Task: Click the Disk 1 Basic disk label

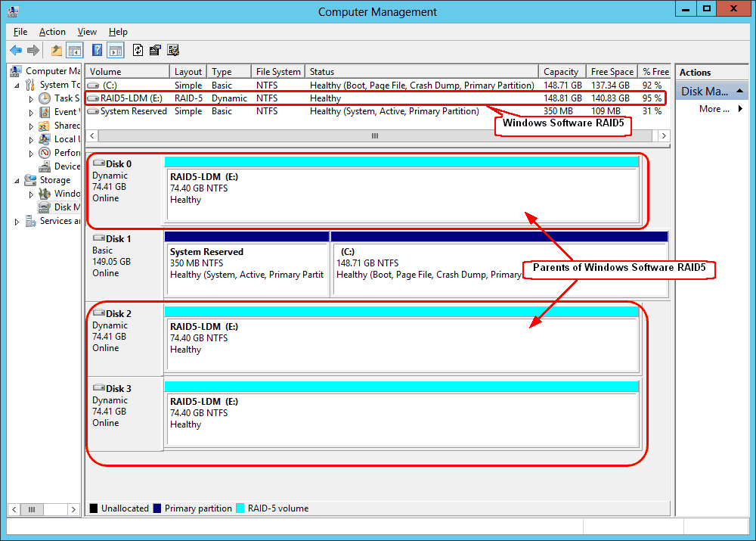Action: pos(125,265)
